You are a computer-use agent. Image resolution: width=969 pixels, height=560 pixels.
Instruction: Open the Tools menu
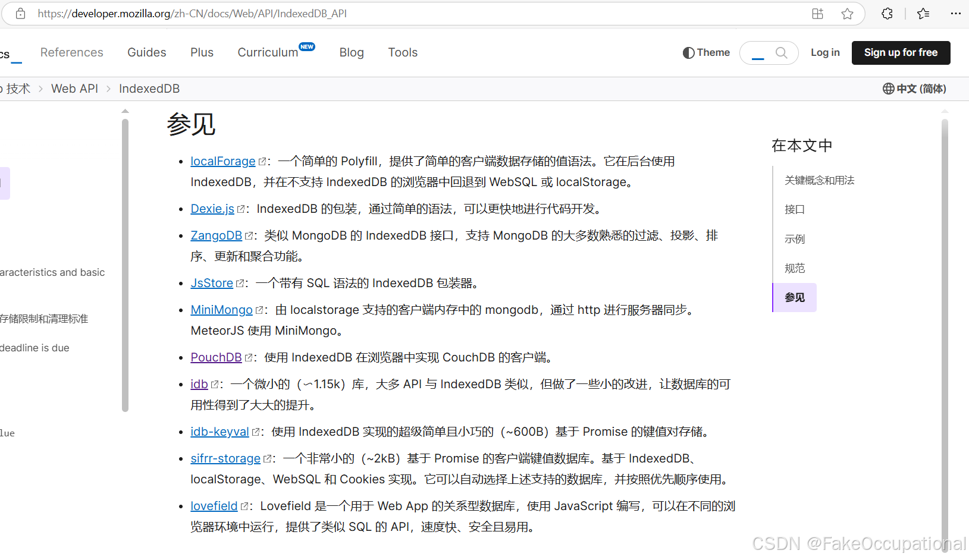pyautogui.click(x=403, y=52)
